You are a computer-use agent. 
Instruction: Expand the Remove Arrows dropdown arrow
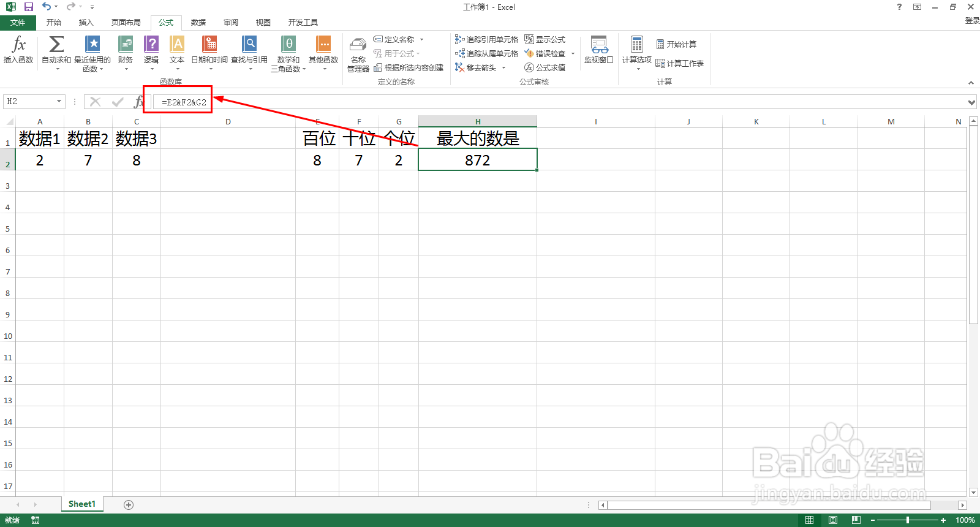click(x=503, y=67)
